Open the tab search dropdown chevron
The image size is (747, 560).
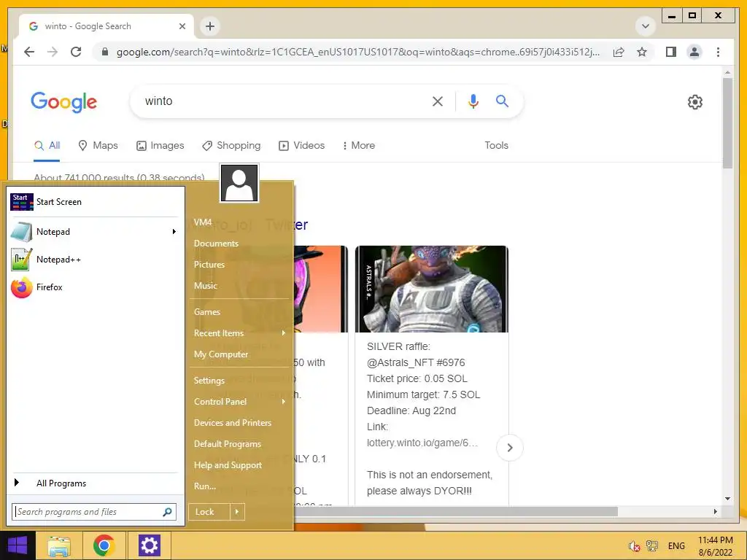pos(646,26)
